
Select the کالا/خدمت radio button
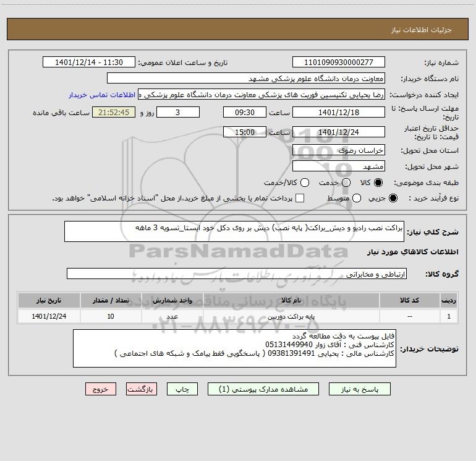pyautogui.click(x=305, y=183)
